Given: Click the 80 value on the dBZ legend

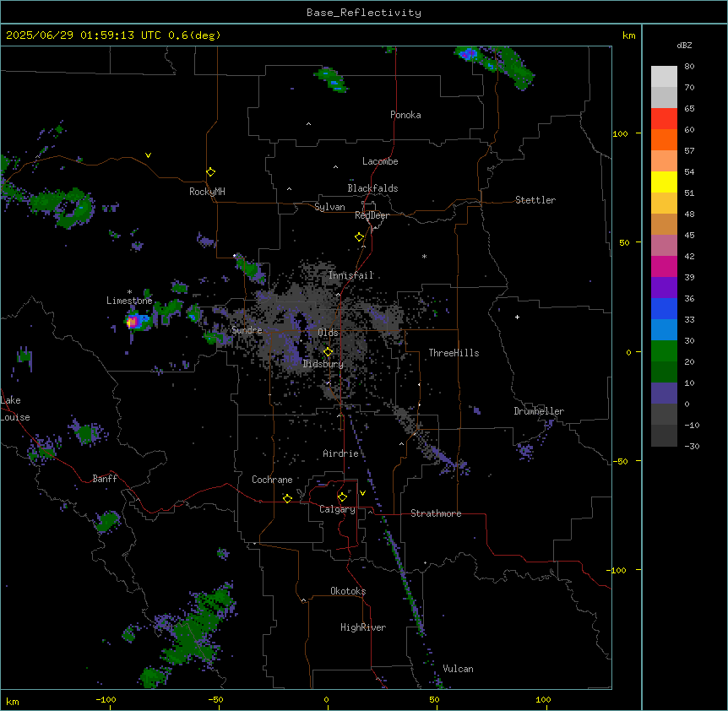Looking at the screenshot, I should tap(689, 67).
